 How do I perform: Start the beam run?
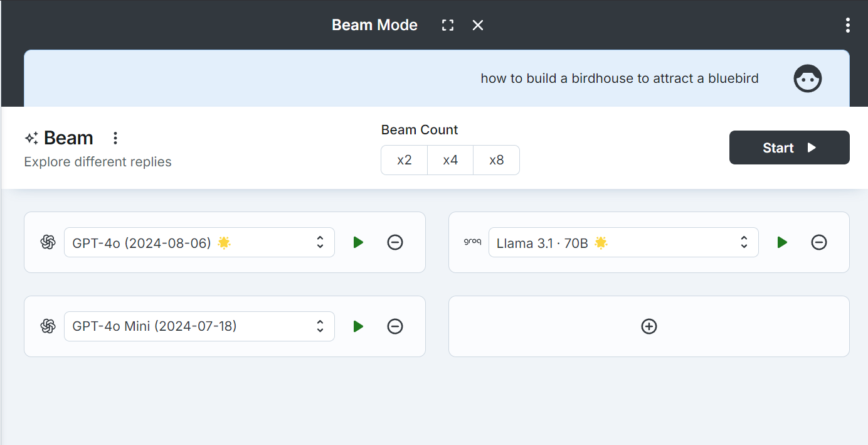789,147
